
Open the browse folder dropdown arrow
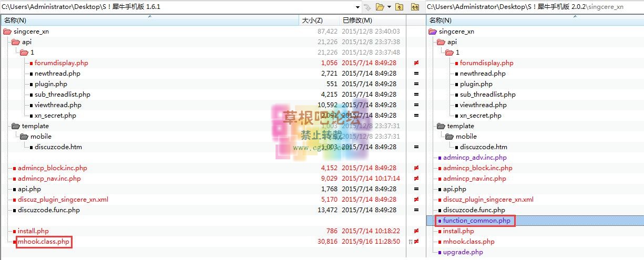pos(389,7)
